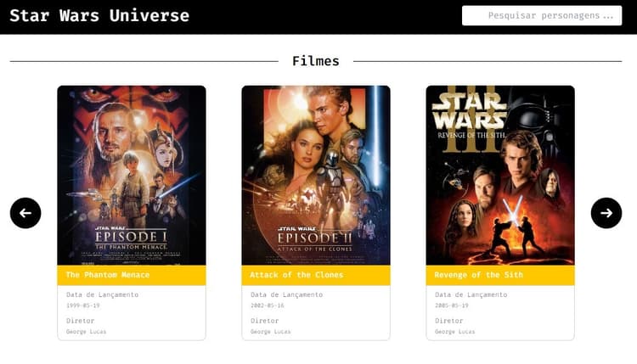Focus the Pesquisar personagens search field
The height and width of the screenshot is (364, 637).
(x=542, y=15)
